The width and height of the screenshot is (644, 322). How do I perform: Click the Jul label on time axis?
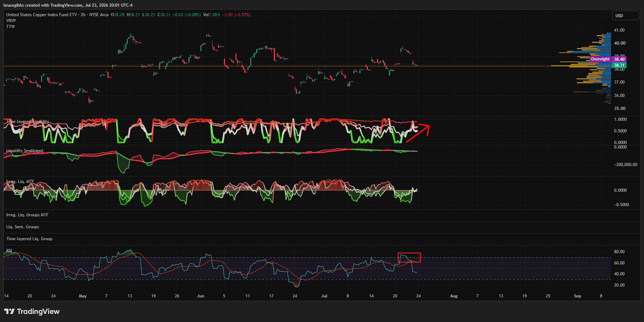pyautogui.click(x=324, y=296)
